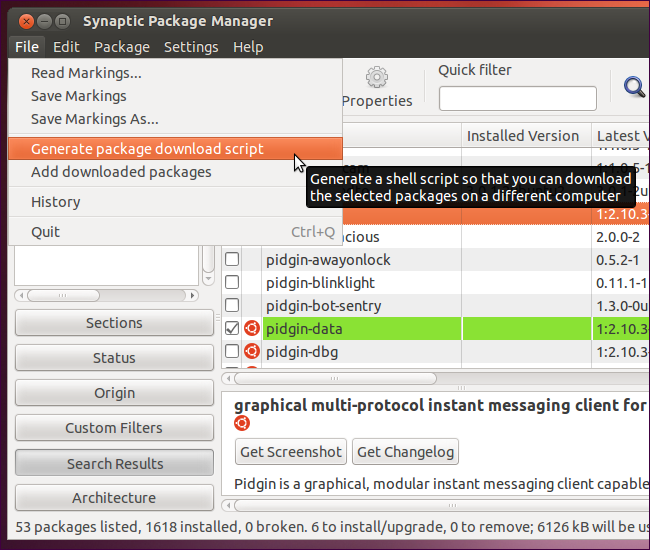Click the Installed Version column header
The image size is (650, 550).
(x=526, y=136)
